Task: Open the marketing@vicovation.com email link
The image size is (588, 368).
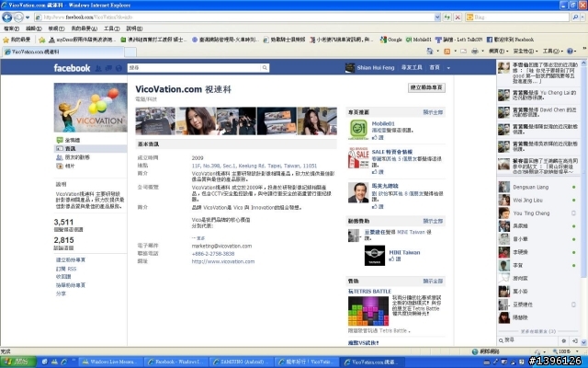Action: (221, 247)
